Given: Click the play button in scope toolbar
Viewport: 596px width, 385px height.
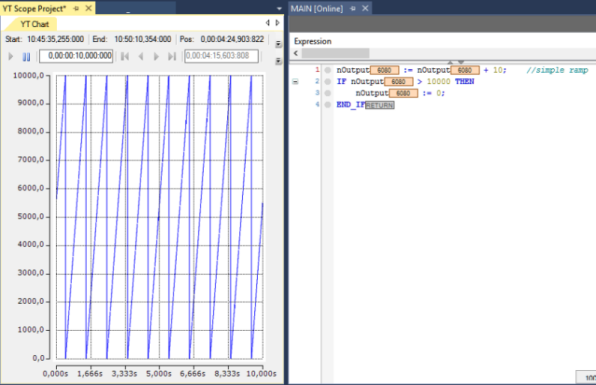Looking at the screenshot, I should (11, 57).
